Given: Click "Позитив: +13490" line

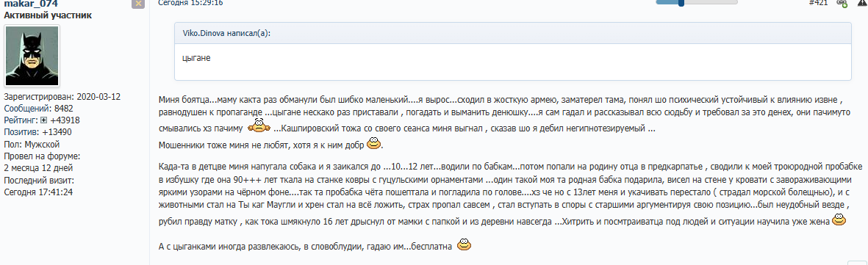Looking at the screenshot, I should (x=37, y=131).
